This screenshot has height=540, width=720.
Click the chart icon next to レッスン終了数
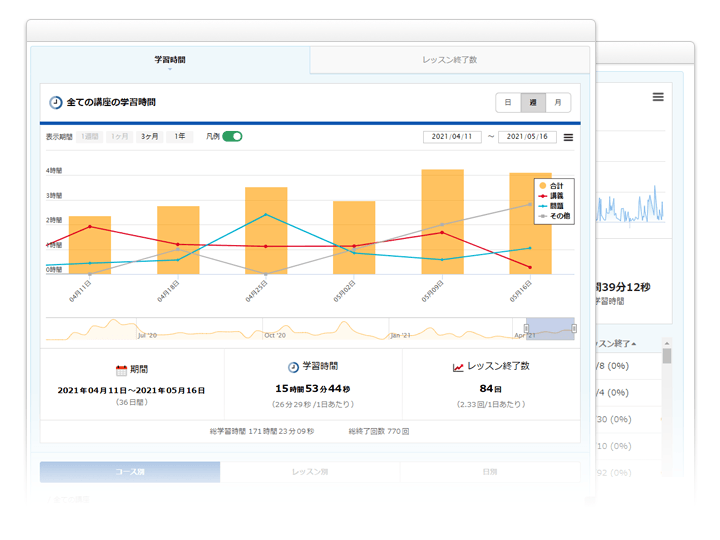[x=458, y=367]
